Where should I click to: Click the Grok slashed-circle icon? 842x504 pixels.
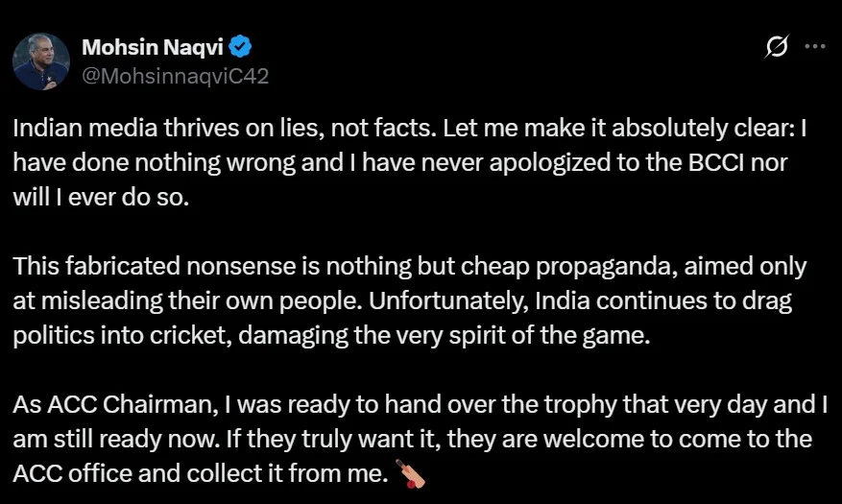click(776, 47)
